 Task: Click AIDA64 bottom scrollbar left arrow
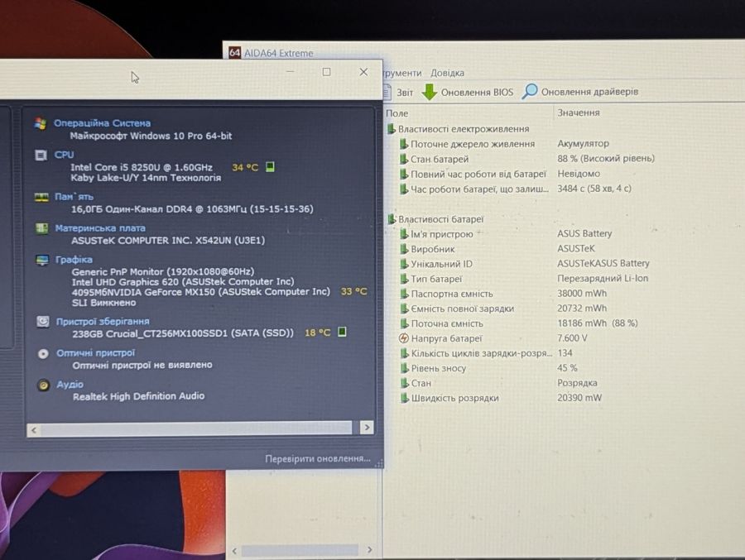click(234, 551)
